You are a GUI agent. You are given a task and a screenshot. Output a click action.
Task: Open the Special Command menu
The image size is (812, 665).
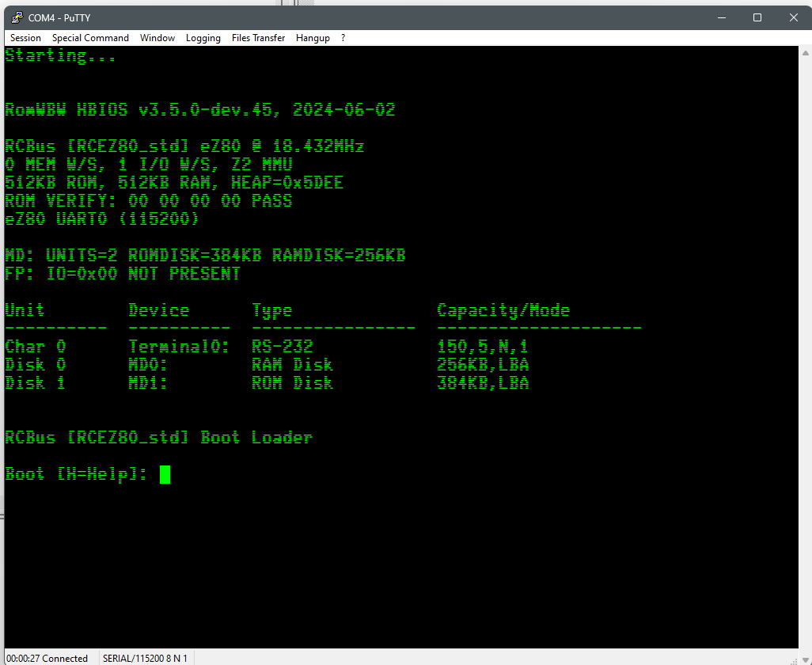point(90,38)
